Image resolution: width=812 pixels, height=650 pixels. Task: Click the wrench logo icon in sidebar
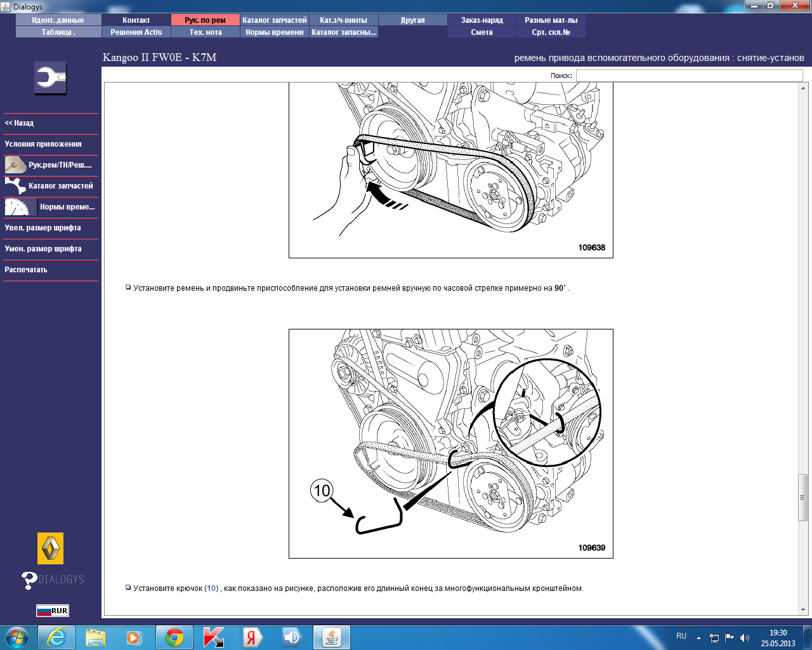[x=50, y=78]
